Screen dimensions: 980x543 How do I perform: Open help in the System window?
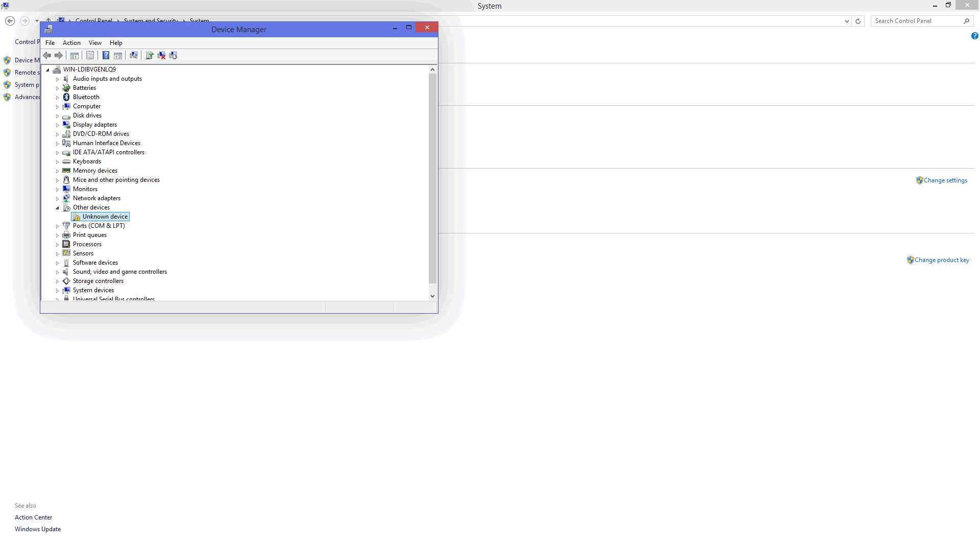click(974, 36)
